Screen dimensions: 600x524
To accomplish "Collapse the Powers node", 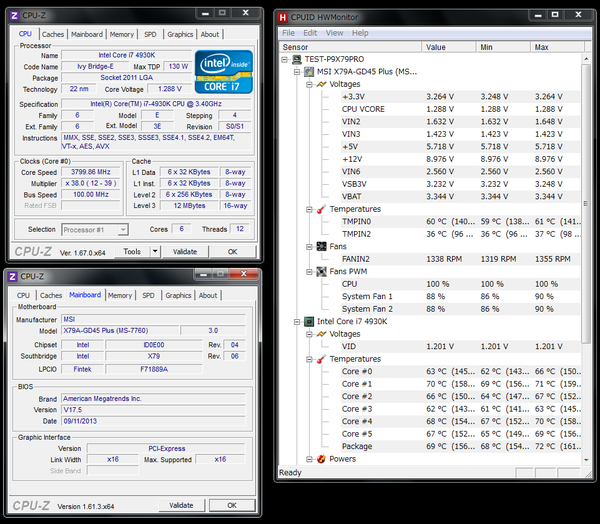I will click(x=309, y=459).
